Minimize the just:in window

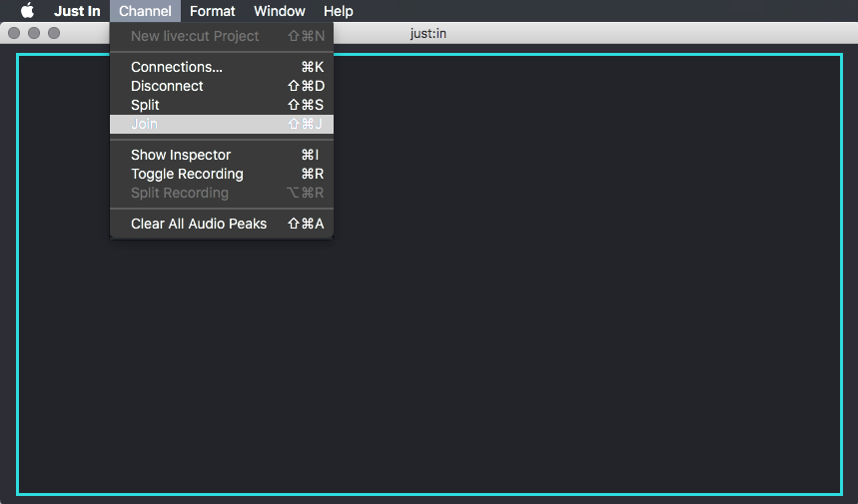[34, 33]
